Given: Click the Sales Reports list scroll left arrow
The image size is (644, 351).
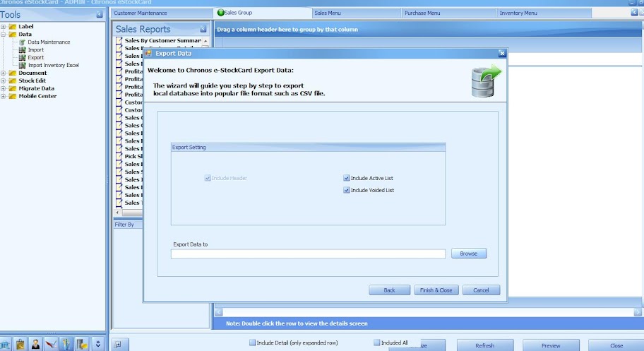Looking at the screenshot, I should pos(118,213).
